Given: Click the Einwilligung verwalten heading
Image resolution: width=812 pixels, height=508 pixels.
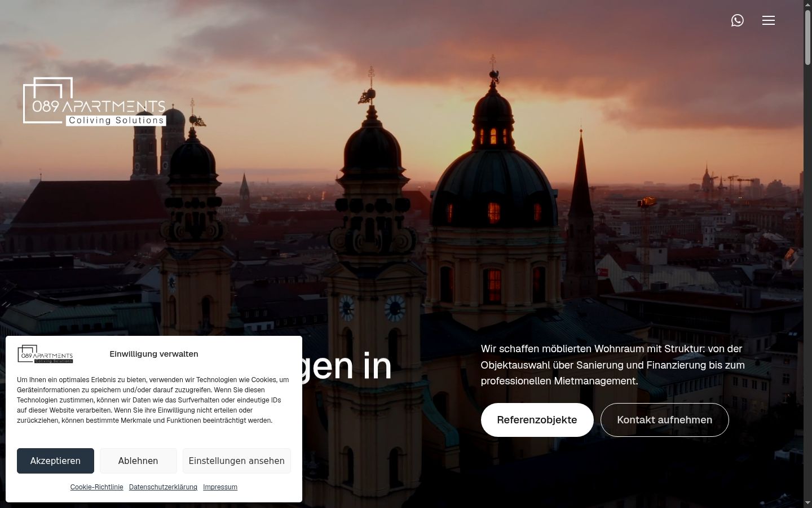Looking at the screenshot, I should pos(154,354).
